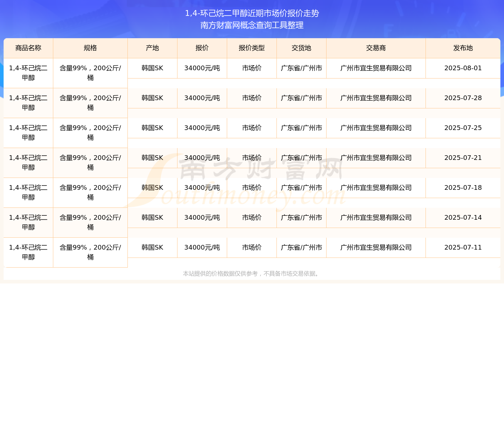Click the 交货地 column header
Image resolution: width=504 pixels, height=434 pixels.
click(x=301, y=48)
